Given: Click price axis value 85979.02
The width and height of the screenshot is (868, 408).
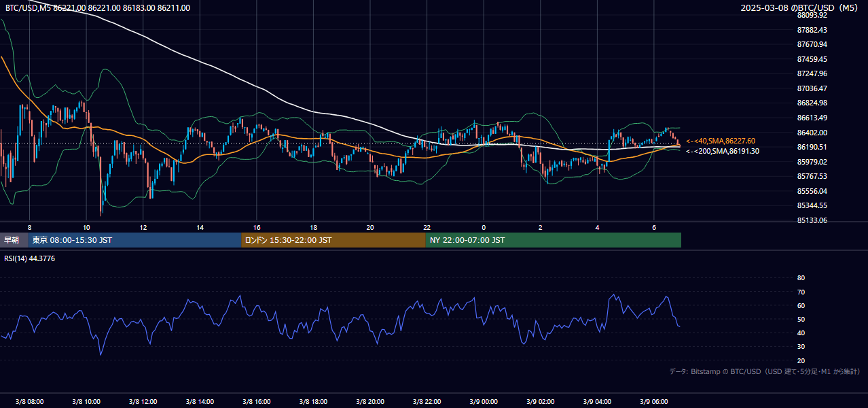Looking at the screenshot, I should [x=812, y=162].
